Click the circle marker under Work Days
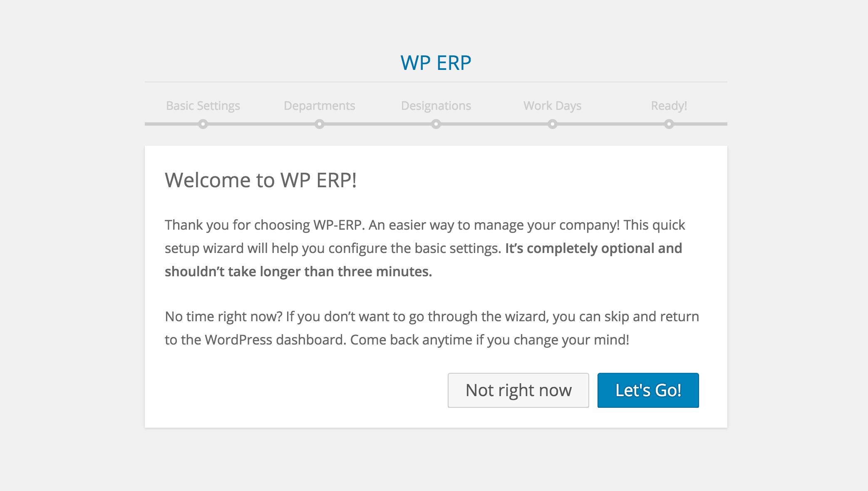The image size is (868, 491). (552, 124)
